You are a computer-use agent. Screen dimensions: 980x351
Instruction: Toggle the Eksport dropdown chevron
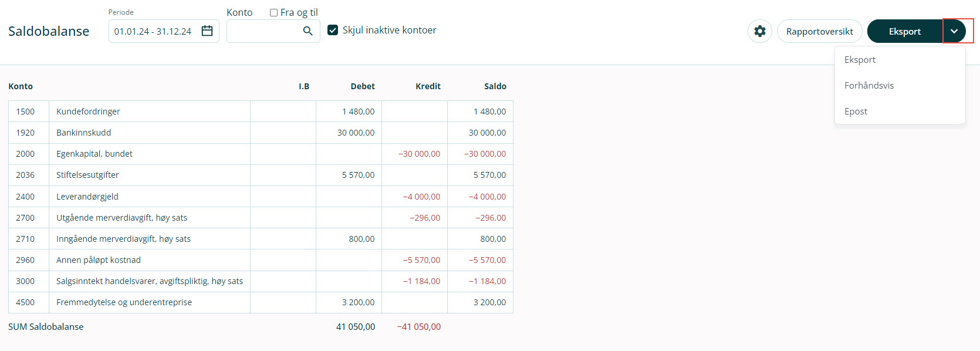[954, 31]
